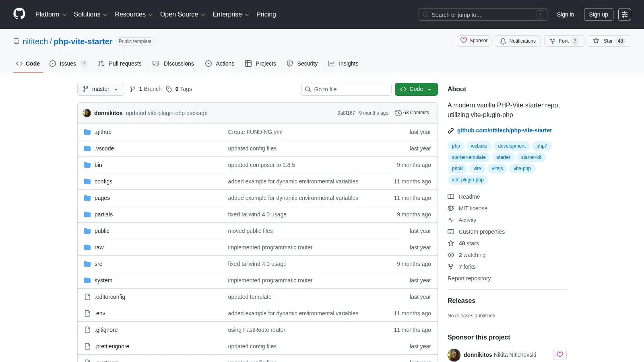Open the Readme link in About
The width and height of the screenshot is (644, 362).
(x=464, y=197)
